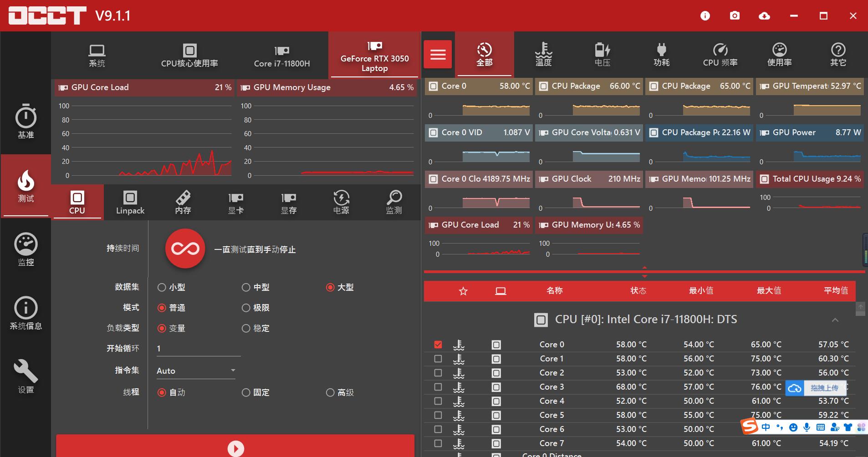Start the test with play button
The image size is (868, 457).
pos(235,448)
